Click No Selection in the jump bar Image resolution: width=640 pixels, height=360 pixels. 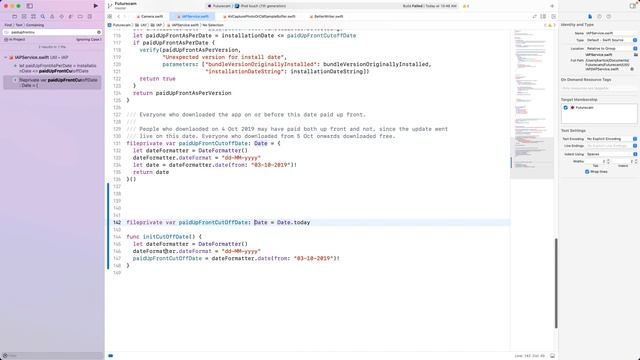click(213, 25)
